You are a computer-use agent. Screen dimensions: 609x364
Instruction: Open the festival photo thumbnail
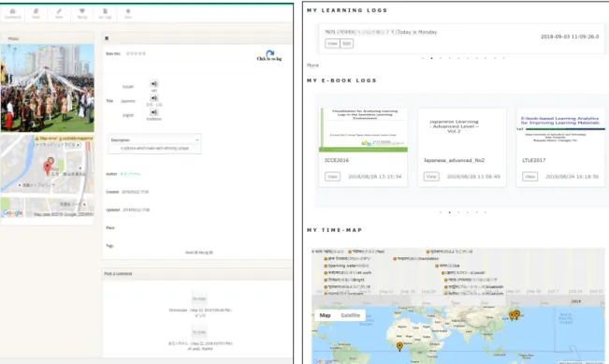click(x=48, y=88)
